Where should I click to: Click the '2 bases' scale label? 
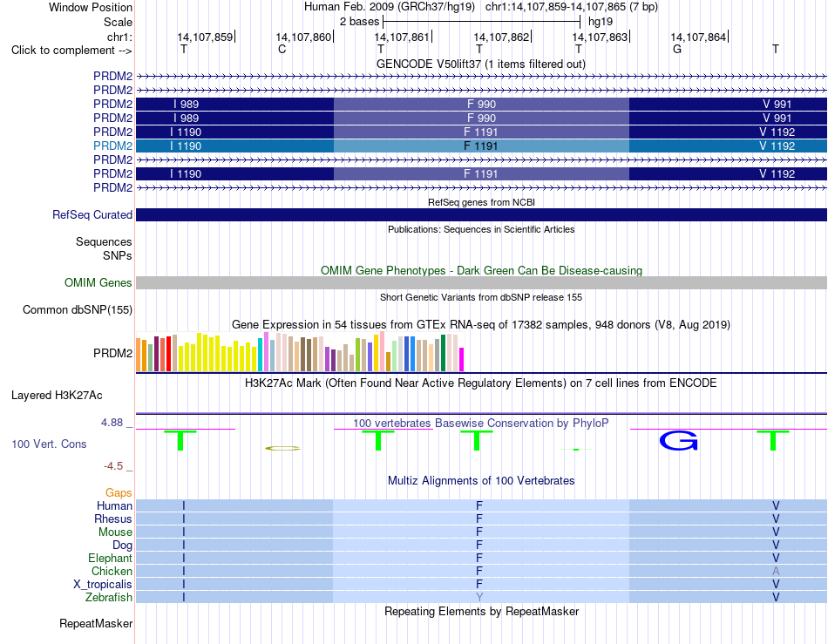(x=360, y=22)
